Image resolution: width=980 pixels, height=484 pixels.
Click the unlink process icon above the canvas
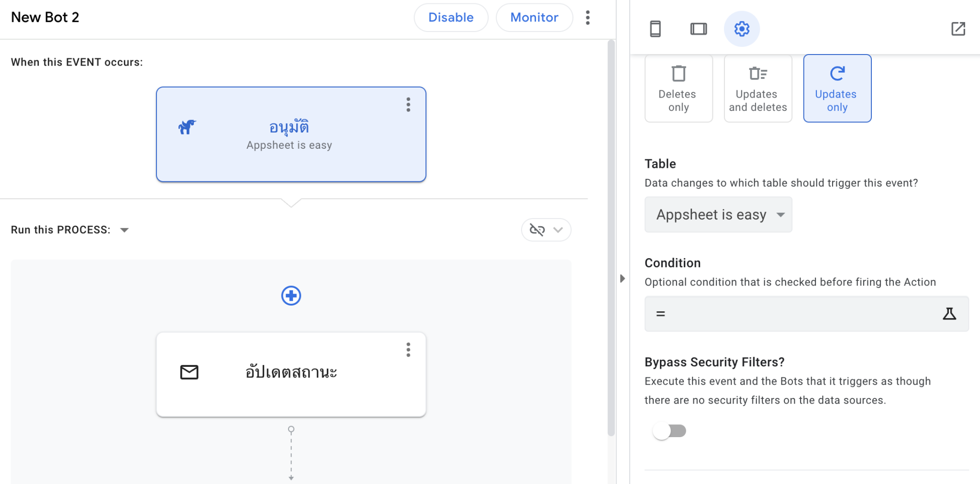tap(538, 230)
